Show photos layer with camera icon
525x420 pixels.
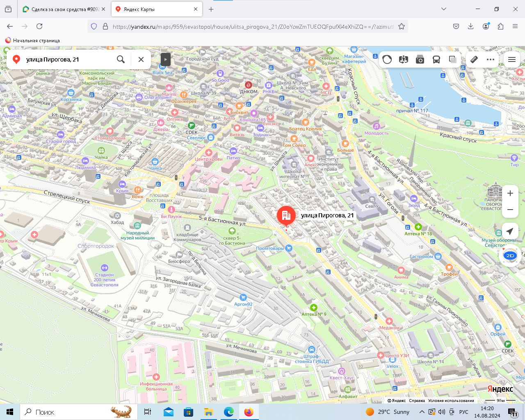click(x=420, y=59)
